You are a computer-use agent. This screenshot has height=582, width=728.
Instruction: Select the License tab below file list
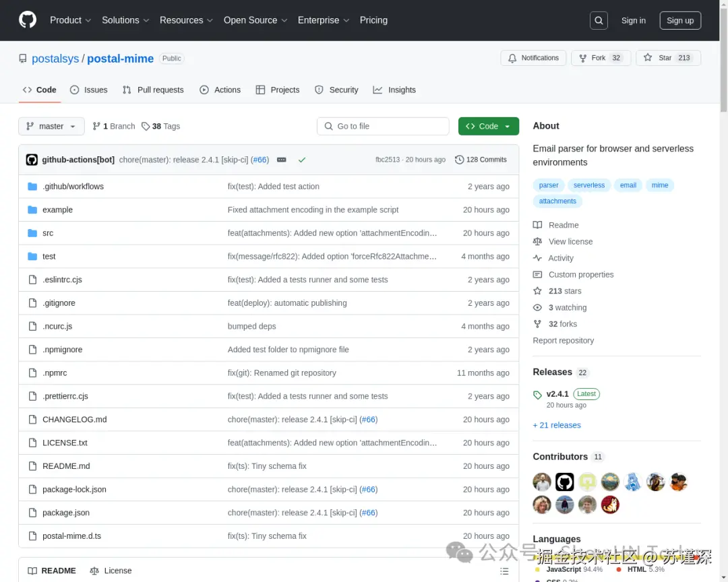point(111,571)
